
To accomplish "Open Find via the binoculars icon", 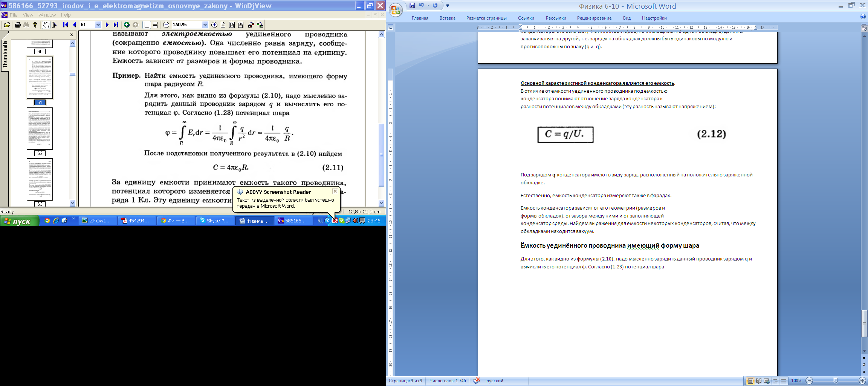I will pyautogui.click(x=26, y=25).
